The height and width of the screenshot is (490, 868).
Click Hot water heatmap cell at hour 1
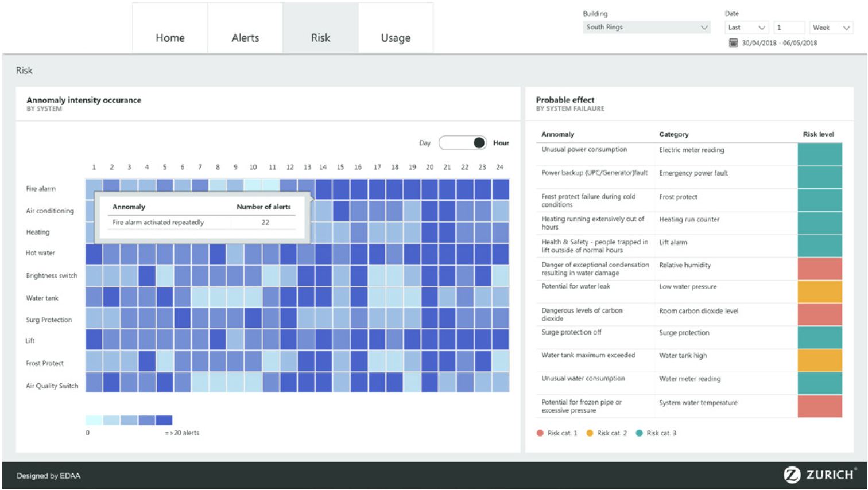pos(94,254)
